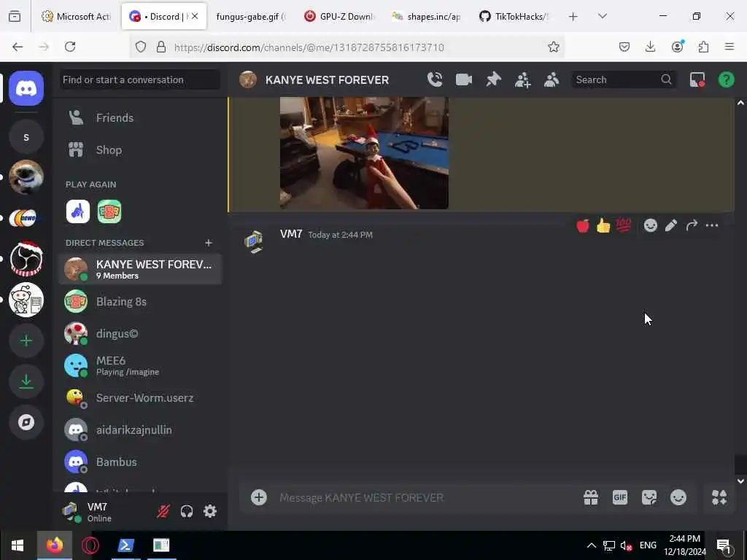Switch to GPU-Z Download tab
The width and height of the screenshot is (747, 560).
click(339, 16)
